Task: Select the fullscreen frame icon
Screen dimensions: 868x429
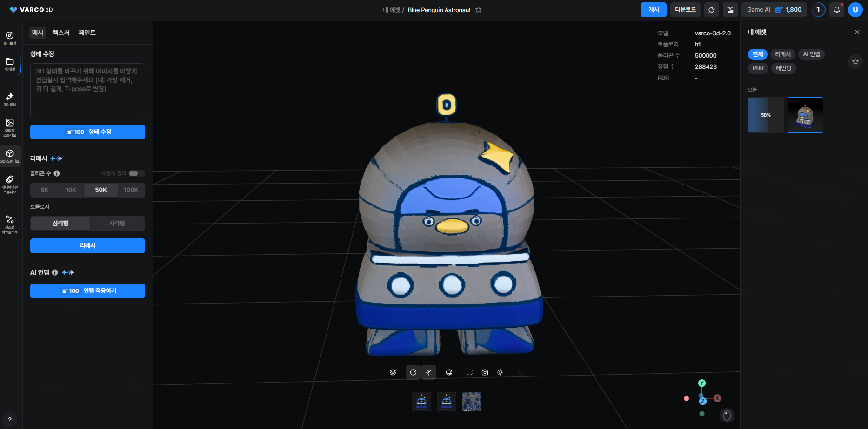Action: (x=469, y=372)
